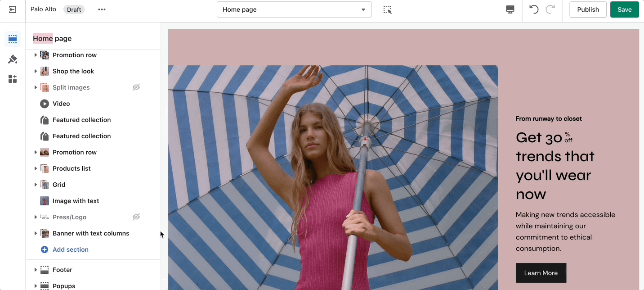644x290 pixels.
Task: Expand the Grid section
Action: (36, 185)
